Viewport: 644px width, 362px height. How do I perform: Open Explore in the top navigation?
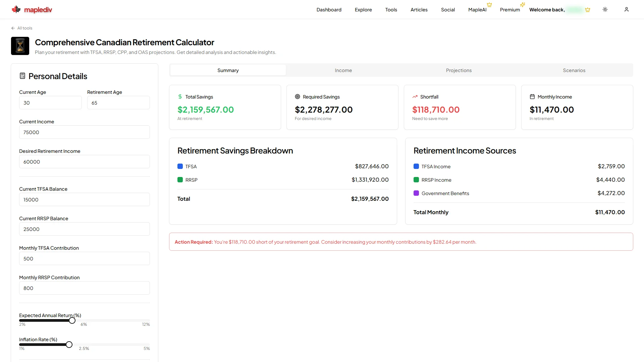click(x=363, y=10)
